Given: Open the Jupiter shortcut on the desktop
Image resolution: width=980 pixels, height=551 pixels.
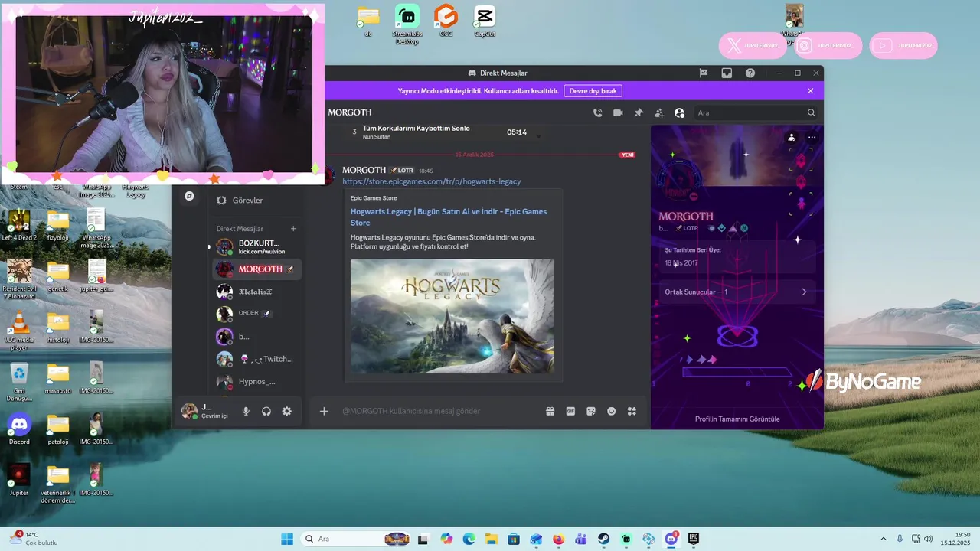Looking at the screenshot, I should point(19,480).
